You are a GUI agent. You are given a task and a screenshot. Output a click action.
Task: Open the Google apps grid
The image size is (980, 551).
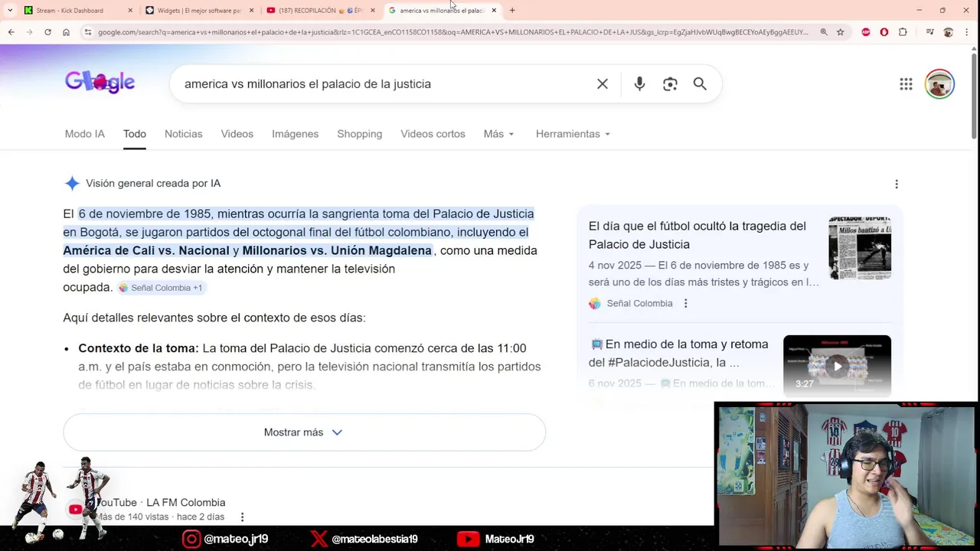[906, 84]
